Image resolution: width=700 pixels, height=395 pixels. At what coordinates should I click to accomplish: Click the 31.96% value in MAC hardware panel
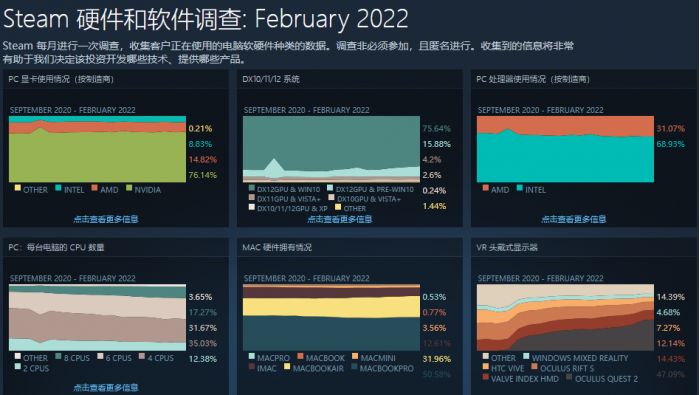[437, 359]
